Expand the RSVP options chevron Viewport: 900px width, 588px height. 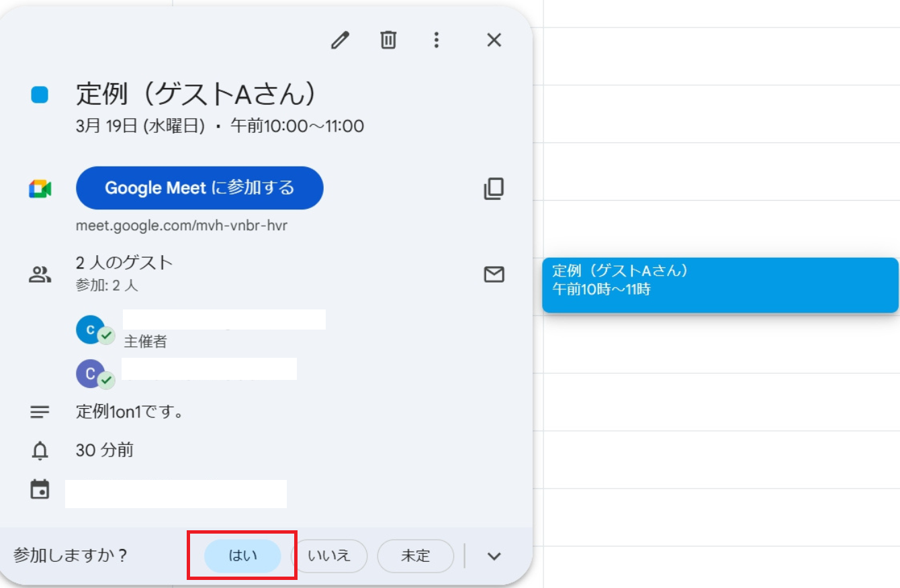pos(494,556)
